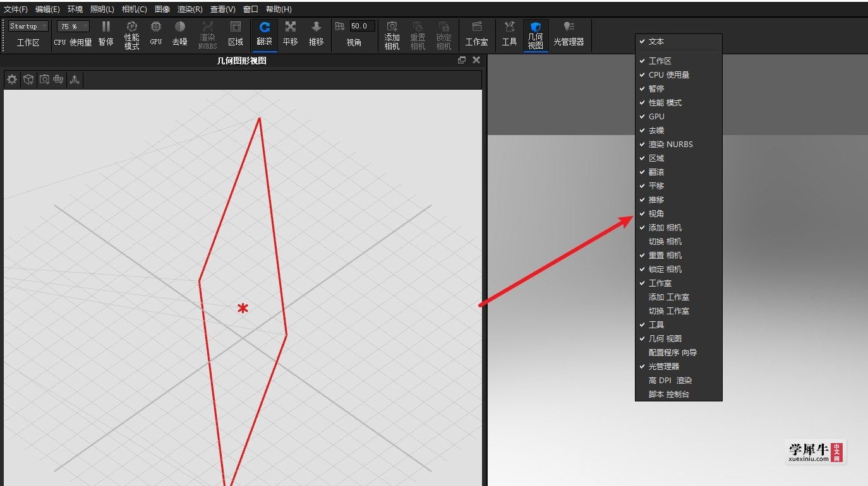868x486 pixels.
Task: Enable 脚本 控制台 in the context menu
Action: (678, 394)
